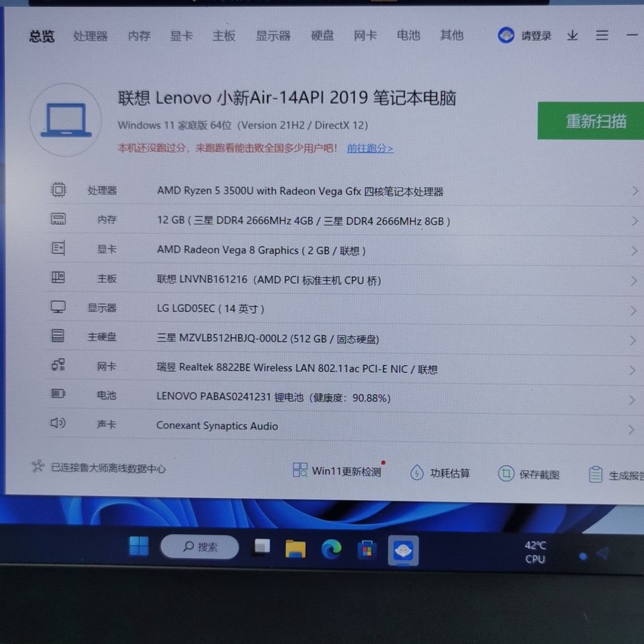Expand the LNVNB161216 motherboard row chevron
The width and height of the screenshot is (644, 644).
(634, 281)
